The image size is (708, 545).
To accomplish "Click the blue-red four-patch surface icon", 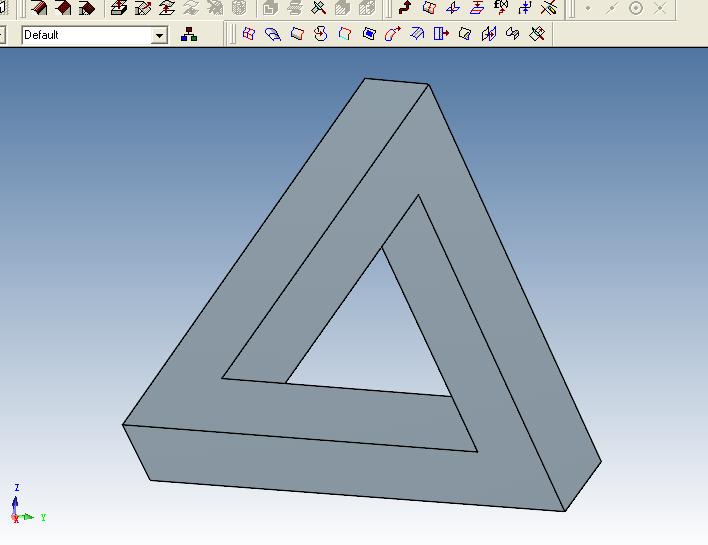I will coord(249,34).
